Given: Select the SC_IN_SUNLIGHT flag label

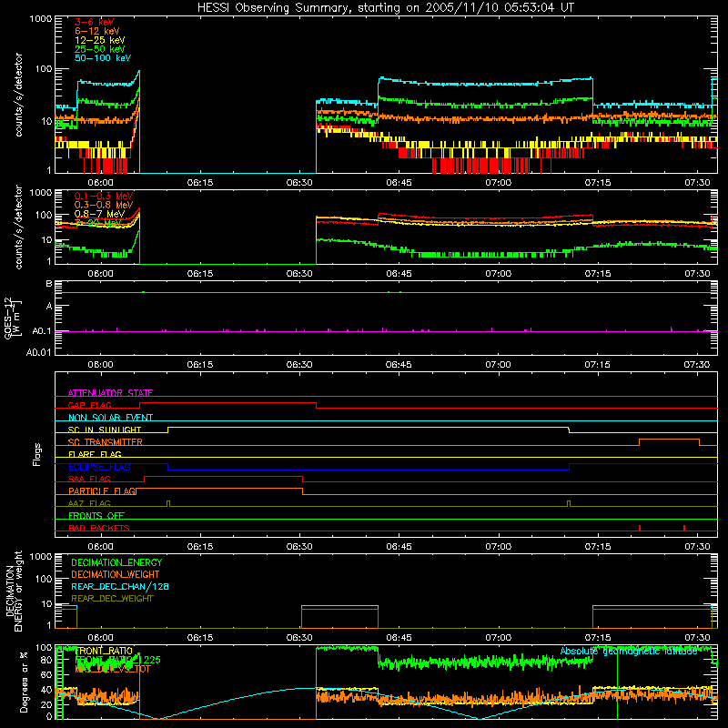Looking at the screenshot, I should (105, 430).
